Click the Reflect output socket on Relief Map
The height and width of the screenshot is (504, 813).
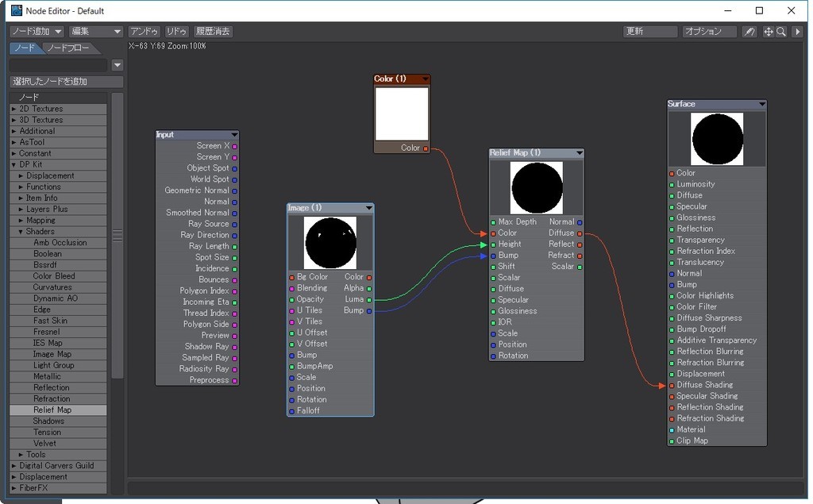[579, 244]
